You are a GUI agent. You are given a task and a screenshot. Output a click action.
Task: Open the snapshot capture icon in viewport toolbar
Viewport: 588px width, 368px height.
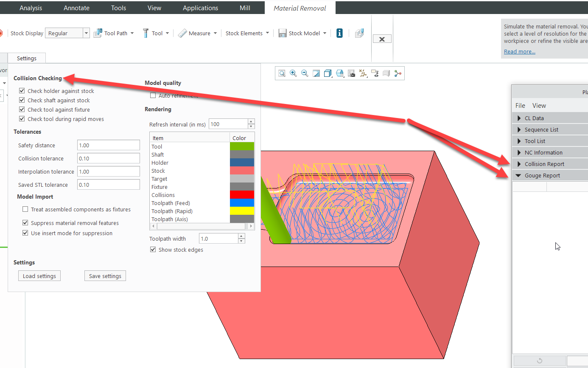pyautogui.click(x=351, y=73)
